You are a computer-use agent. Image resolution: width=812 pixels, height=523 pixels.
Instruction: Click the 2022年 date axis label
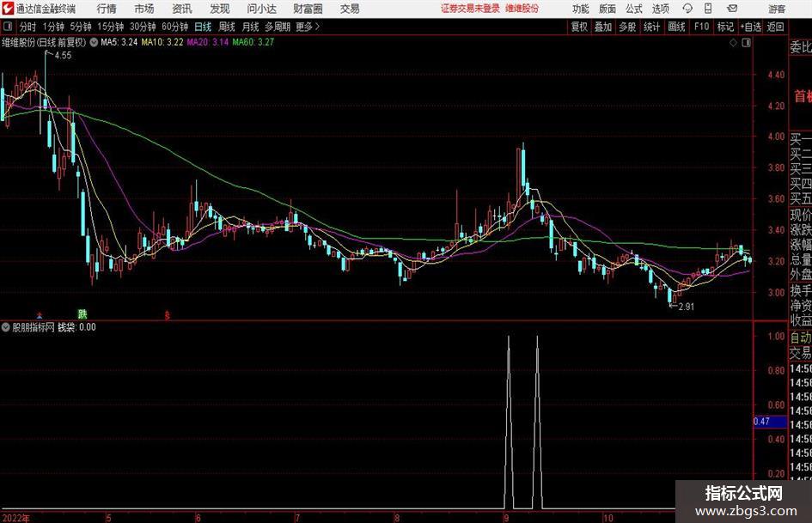tap(16, 518)
